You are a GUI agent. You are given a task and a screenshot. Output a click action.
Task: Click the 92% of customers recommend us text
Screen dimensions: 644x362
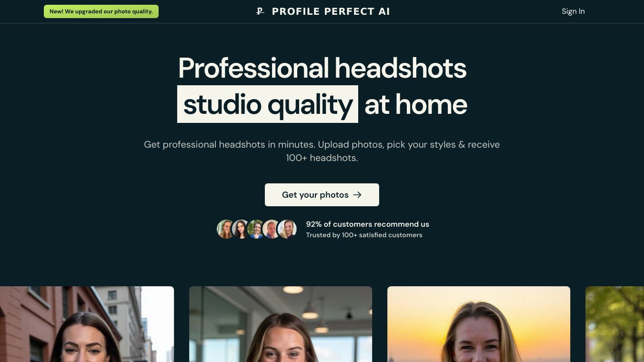(x=368, y=224)
